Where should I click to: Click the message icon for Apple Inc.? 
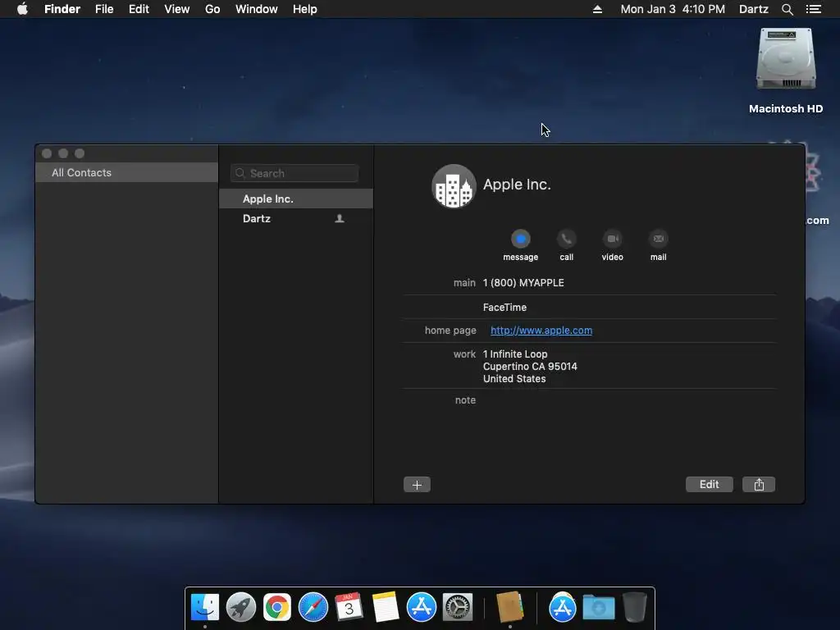[x=520, y=239]
